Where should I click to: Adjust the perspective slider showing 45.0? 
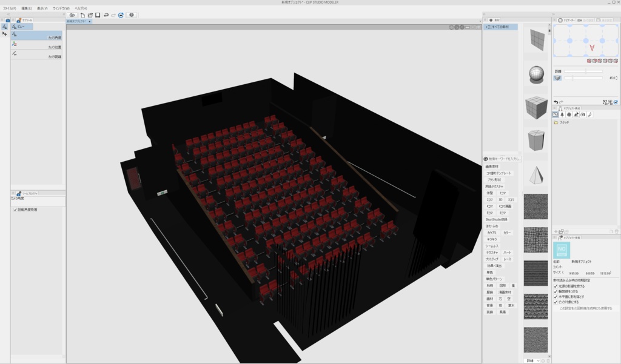583,78
